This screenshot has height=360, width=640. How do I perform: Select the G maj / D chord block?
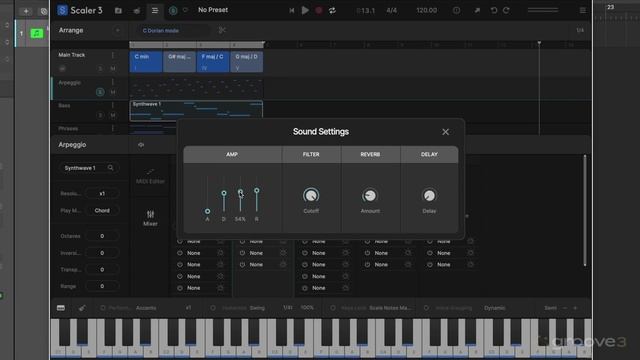[x=247, y=62]
